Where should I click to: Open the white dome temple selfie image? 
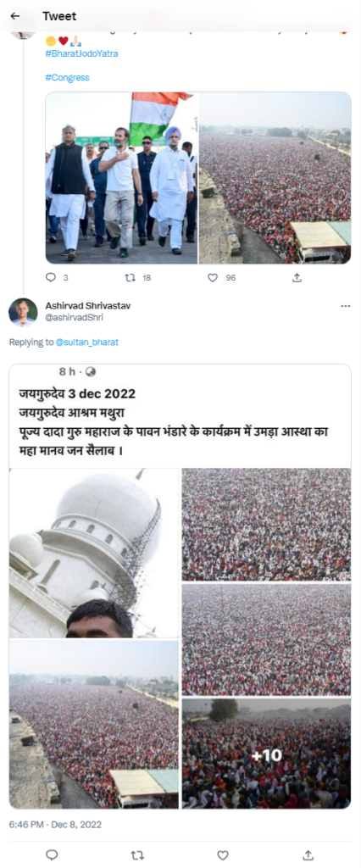pos(93,553)
